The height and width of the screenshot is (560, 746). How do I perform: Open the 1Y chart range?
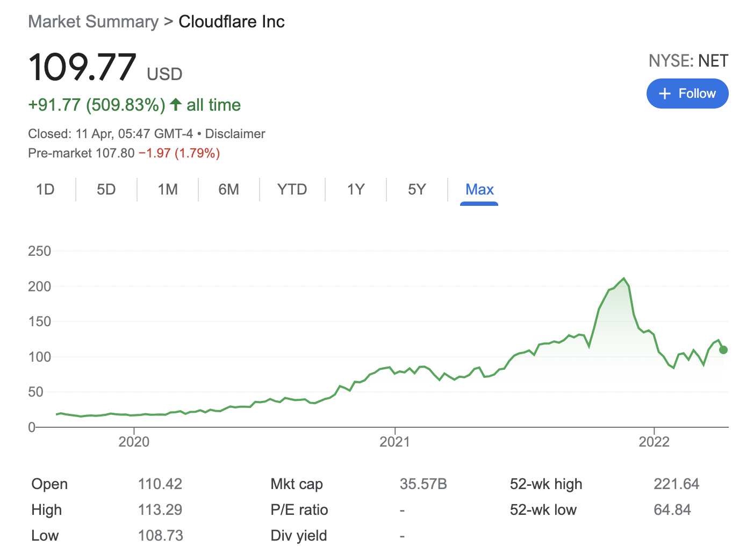tap(355, 190)
